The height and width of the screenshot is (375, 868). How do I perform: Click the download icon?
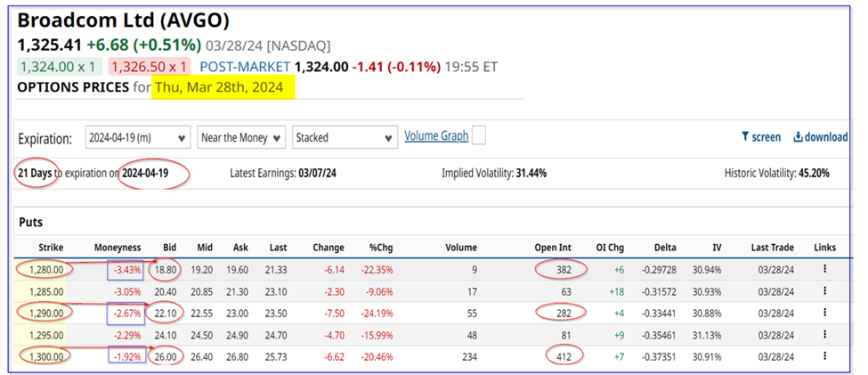[x=820, y=137]
